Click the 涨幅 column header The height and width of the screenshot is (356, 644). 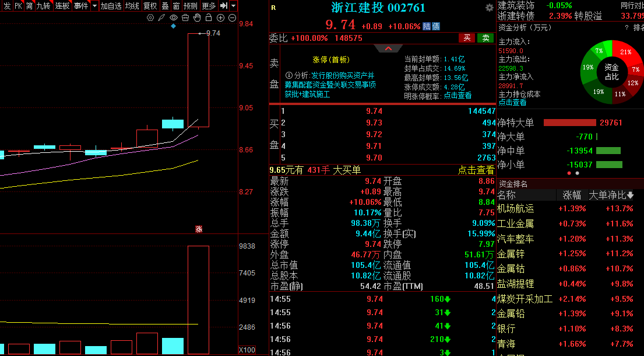click(x=572, y=195)
